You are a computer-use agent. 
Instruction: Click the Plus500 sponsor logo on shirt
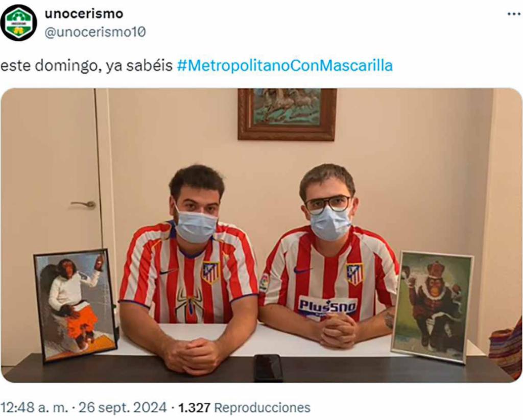tap(327, 306)
